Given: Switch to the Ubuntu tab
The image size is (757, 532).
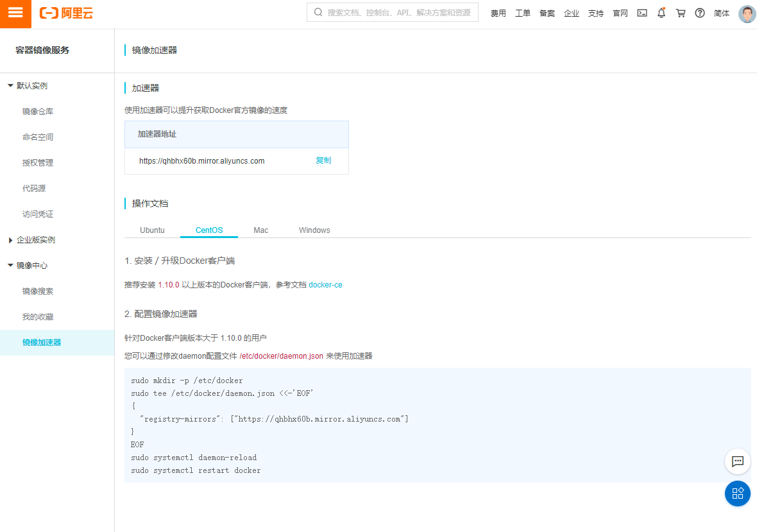Looking at the screenshot, I should 152,230.
